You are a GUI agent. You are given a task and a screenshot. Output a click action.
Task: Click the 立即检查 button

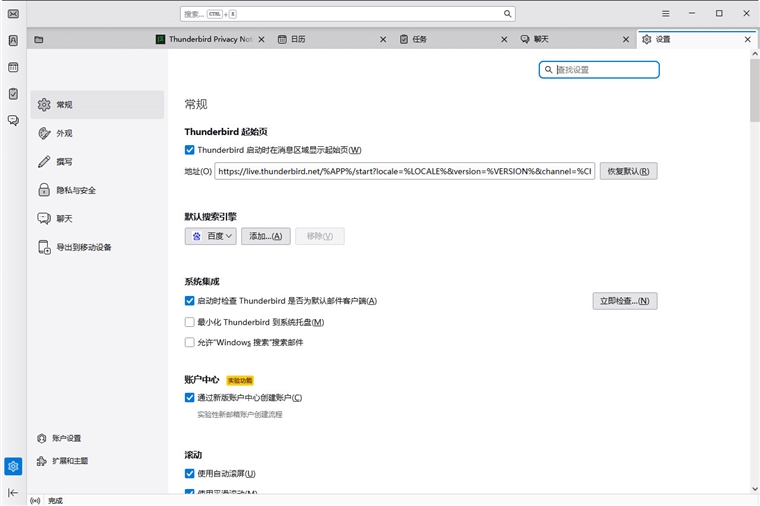pyautogui.click(x=625, y=301)
